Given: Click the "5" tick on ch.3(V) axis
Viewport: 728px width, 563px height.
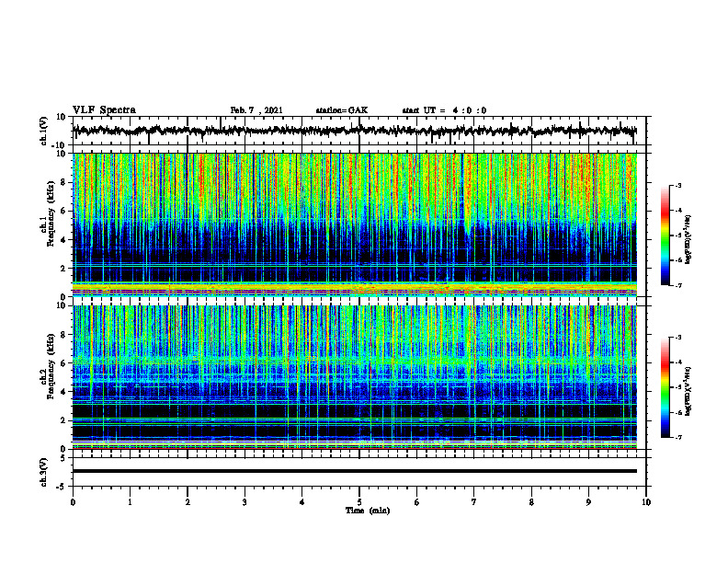Looking at the screenshot, I should tap(64, 458).
